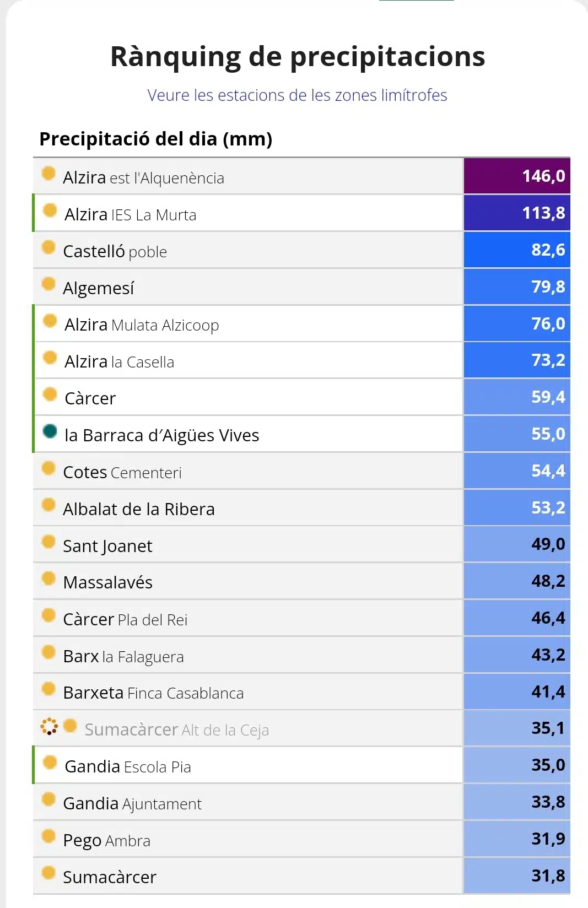Click the yellow dot next to Castelló poble

point(48,247)
